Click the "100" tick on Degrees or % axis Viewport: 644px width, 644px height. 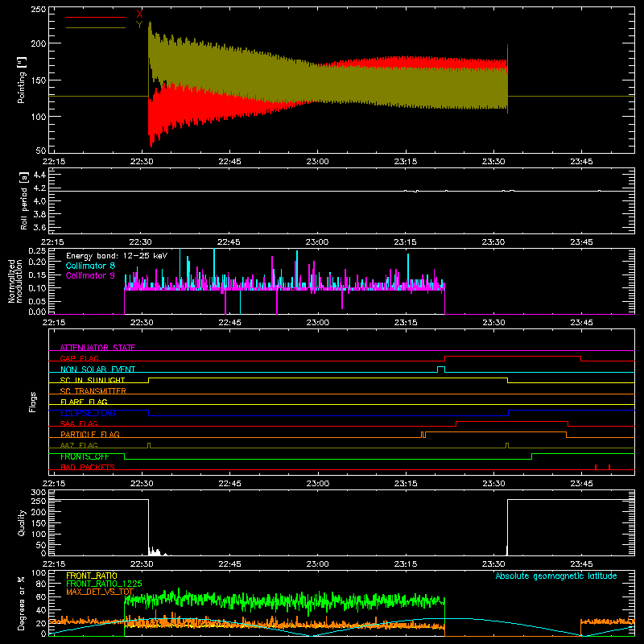pos(39,573)
